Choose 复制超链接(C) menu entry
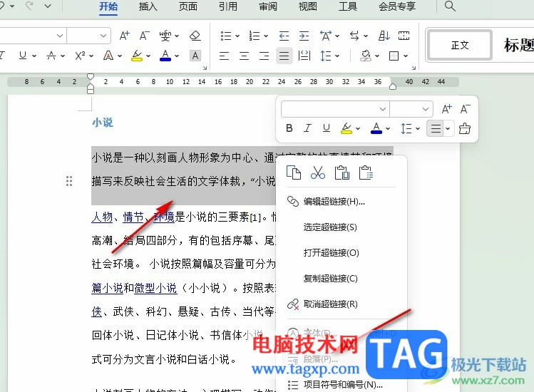 tap(342, 278)
